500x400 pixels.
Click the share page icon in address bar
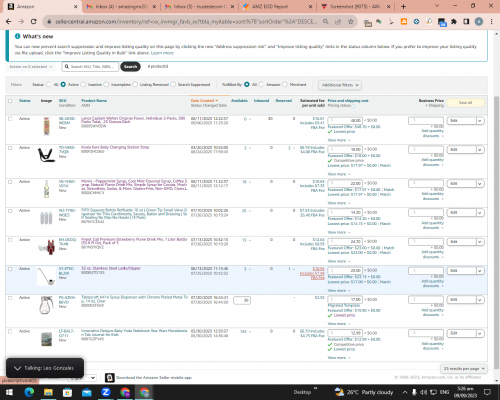338,21
